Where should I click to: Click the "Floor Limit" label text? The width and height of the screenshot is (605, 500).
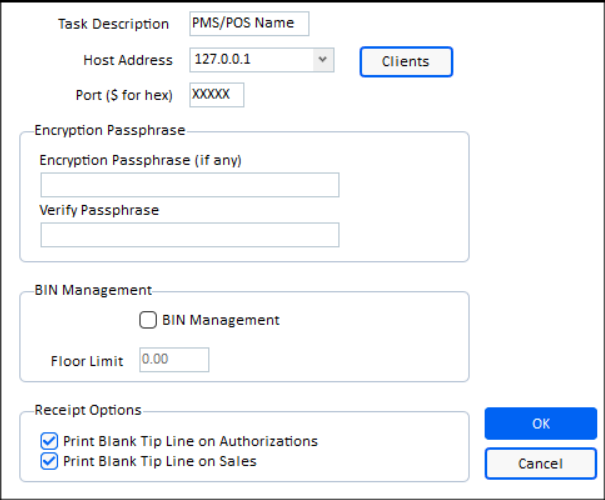[87, 361]
